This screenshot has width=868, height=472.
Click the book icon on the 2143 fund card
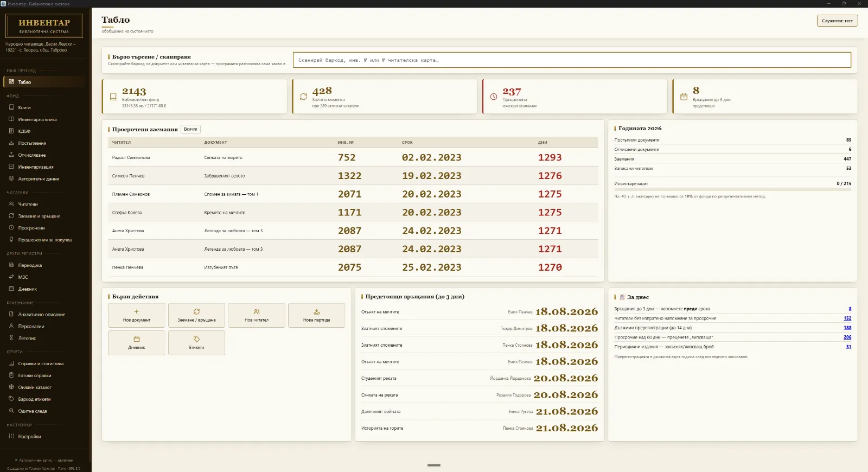(113, 97)
